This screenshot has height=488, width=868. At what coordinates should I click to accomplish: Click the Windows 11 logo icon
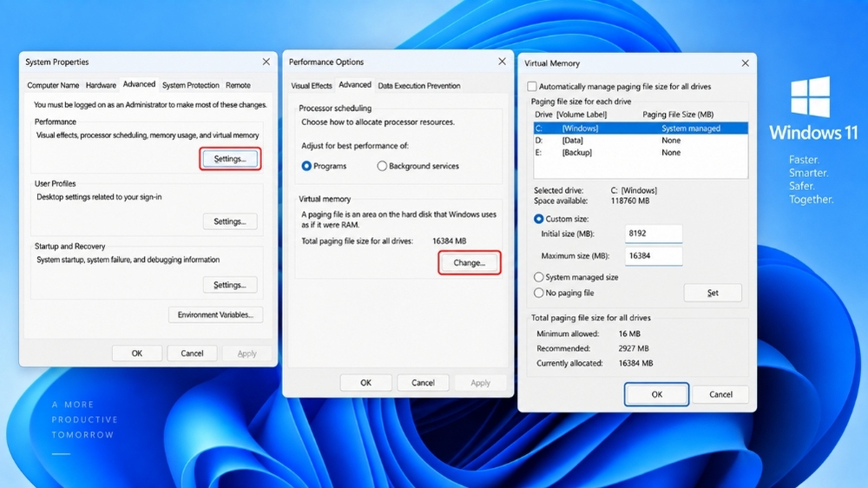(x=811, y=97)
